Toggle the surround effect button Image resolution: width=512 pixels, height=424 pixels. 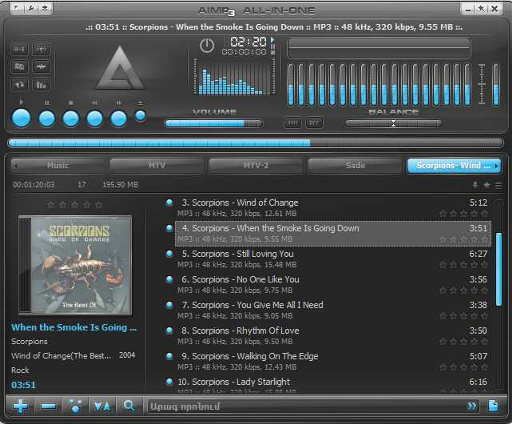(x=41, y=49)
